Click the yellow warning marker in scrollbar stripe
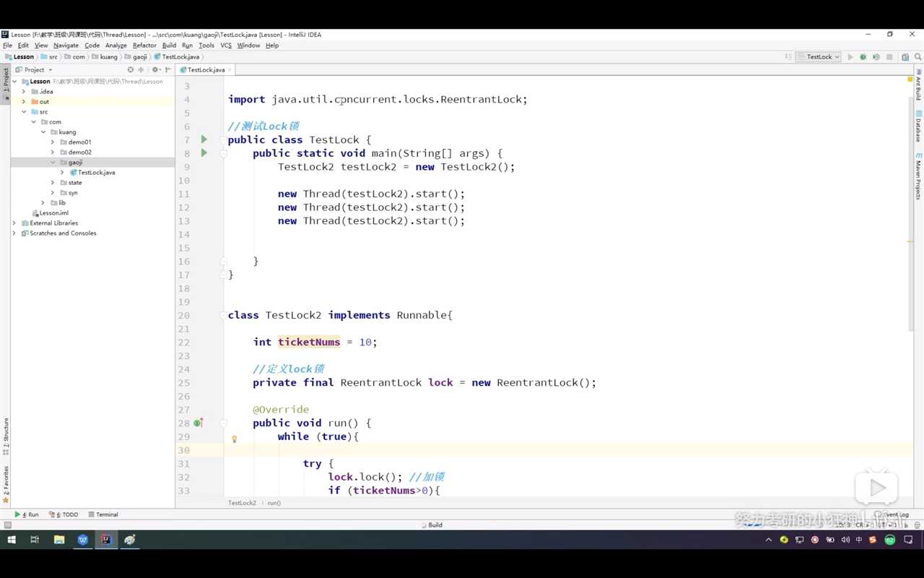This screenshot has width=924, height=578. [x=910, y=243]
